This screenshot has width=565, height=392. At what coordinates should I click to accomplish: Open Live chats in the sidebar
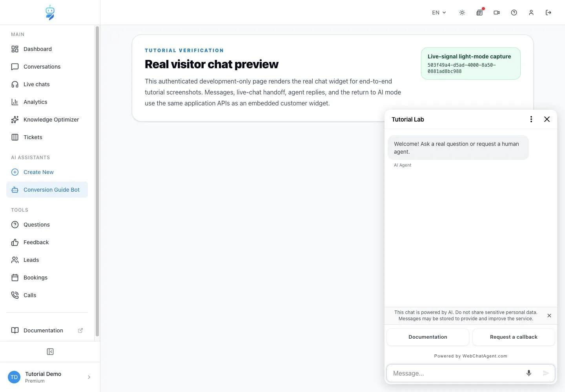[x=47, y=84]
